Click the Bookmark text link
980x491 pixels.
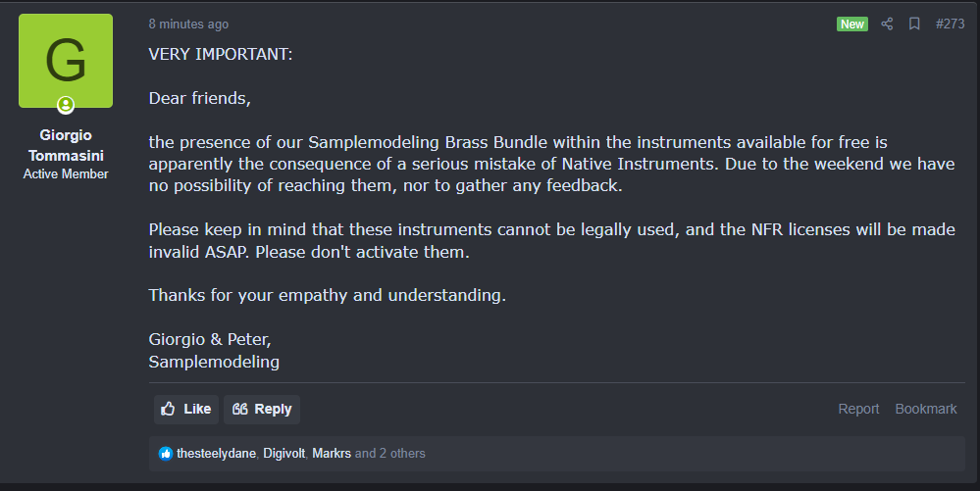925,409
